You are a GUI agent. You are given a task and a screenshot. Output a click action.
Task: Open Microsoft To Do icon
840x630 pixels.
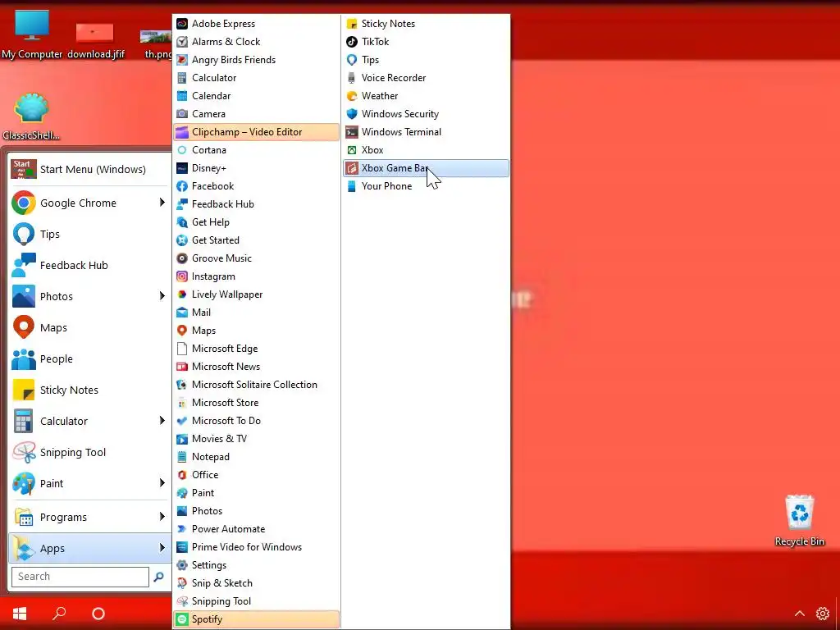[x=182, y=421]
